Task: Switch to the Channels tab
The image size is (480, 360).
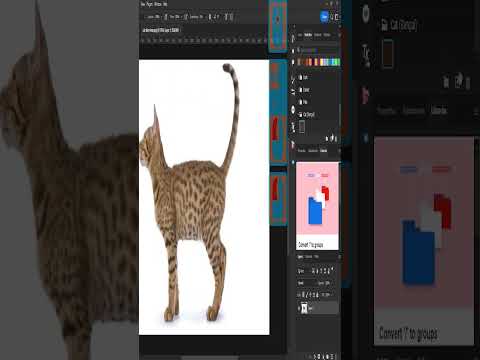Action: pyautogui.click(x=309, y=257)
